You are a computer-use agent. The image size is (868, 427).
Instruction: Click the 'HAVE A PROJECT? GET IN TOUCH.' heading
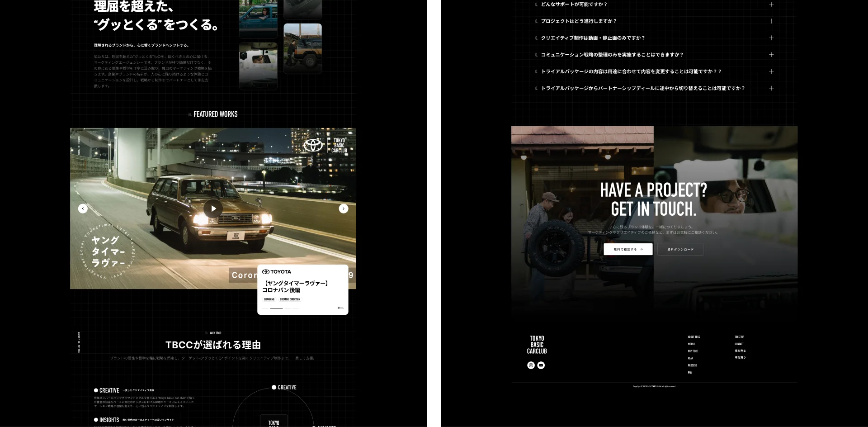click(x=653, y=199)
